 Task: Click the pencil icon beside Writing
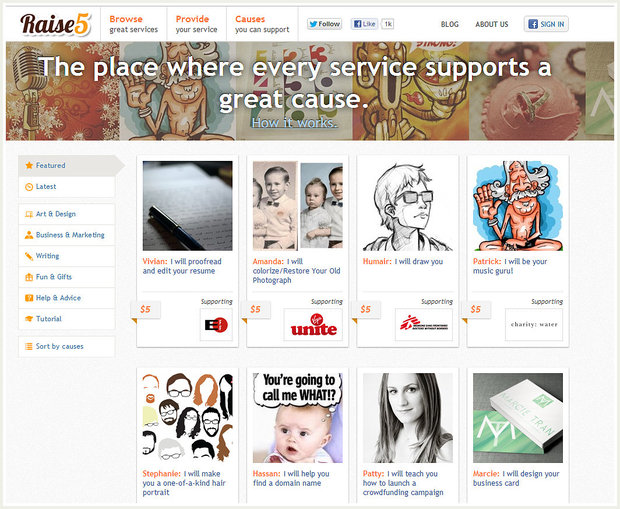click(x=29, y=256)
